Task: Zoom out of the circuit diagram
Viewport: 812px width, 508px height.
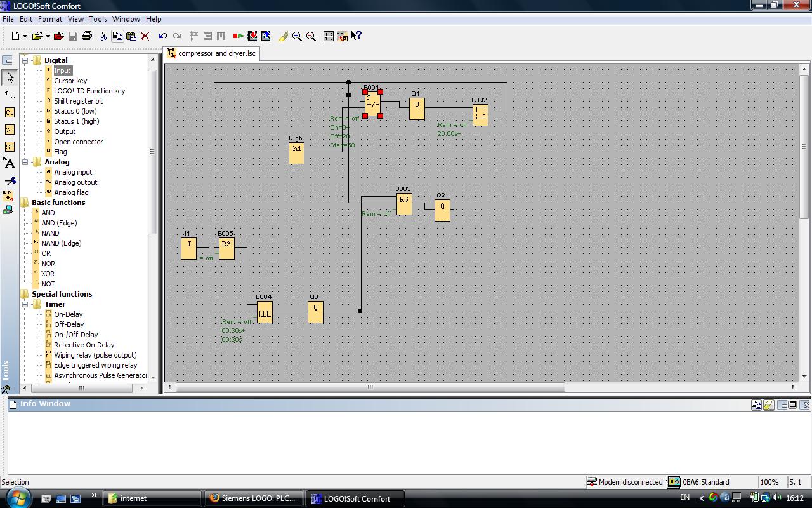Action: point(311,36)
